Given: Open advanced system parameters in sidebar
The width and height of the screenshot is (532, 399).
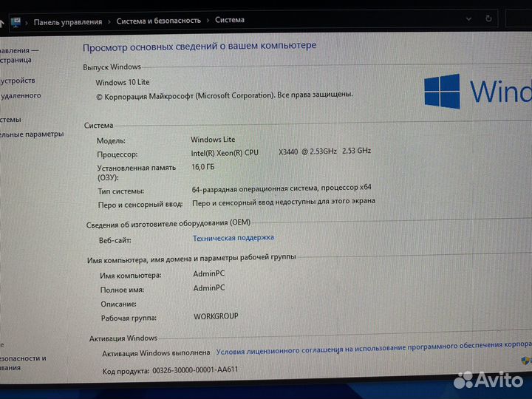Looking at the screenshot, I should (x=32, y=134).
